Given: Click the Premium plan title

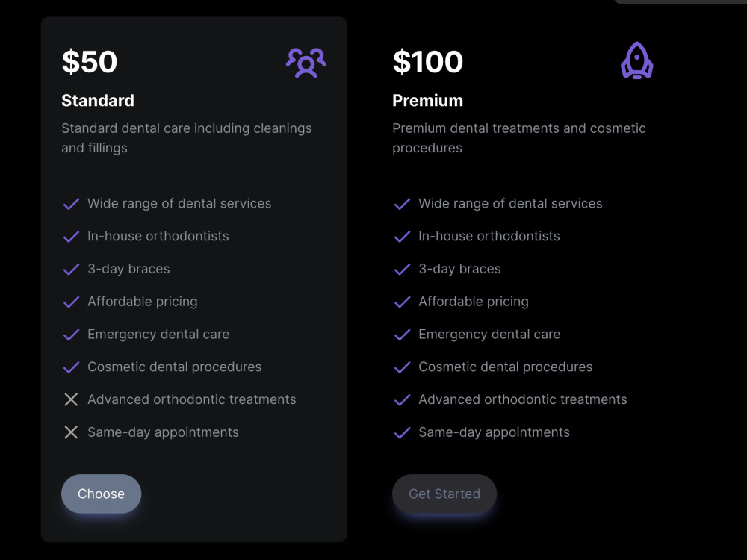Looking at the screenshot, I should click(427, 101).
